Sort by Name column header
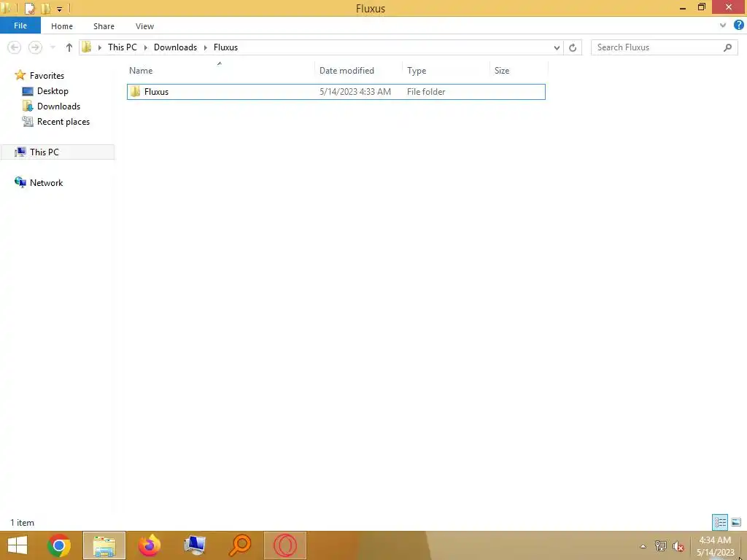The width and height of the screenshot is (747, 560). pyautogui.click(x=220, y=71)
